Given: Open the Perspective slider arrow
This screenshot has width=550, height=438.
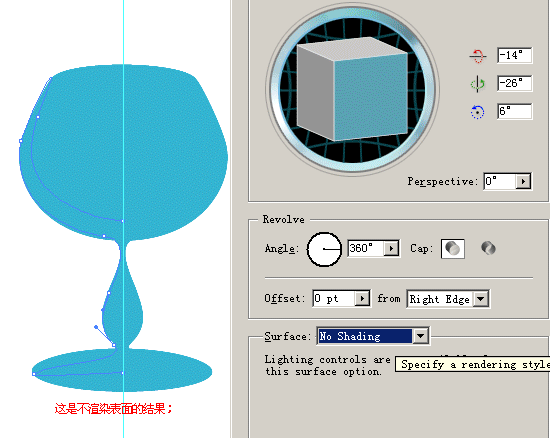Looking at the screenshot, I should tap(523, 182).
